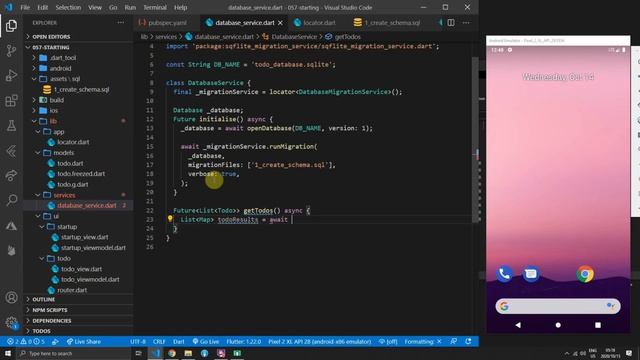640x360 pixels.
Task: Toggle the Formatting status bar item
Action: coord(423,342)
